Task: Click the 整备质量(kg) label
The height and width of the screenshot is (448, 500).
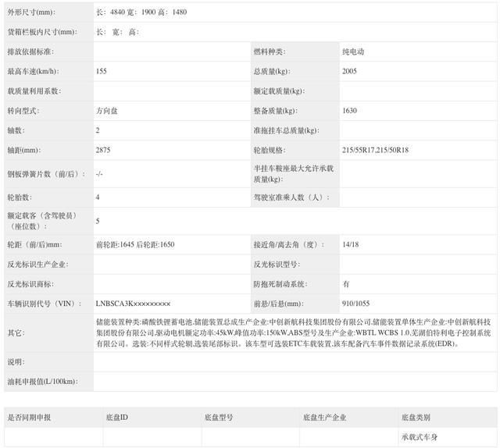Action: [x=276, y=111]
